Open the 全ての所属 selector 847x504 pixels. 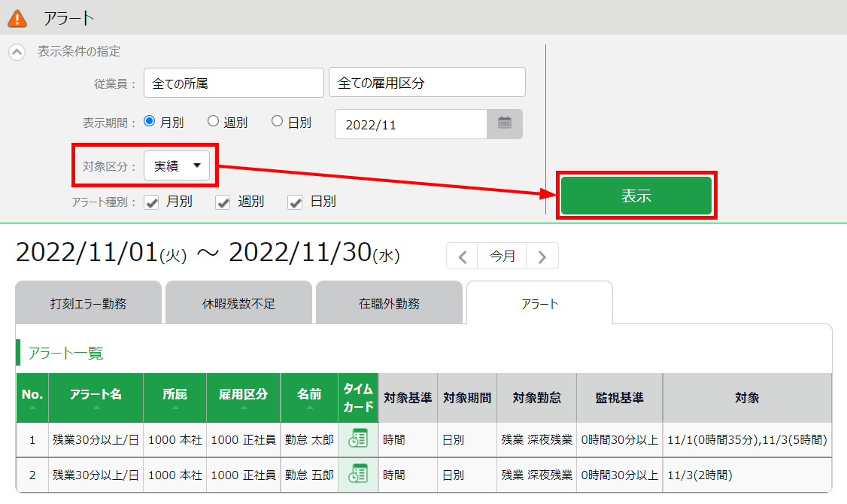pos(233,83)
